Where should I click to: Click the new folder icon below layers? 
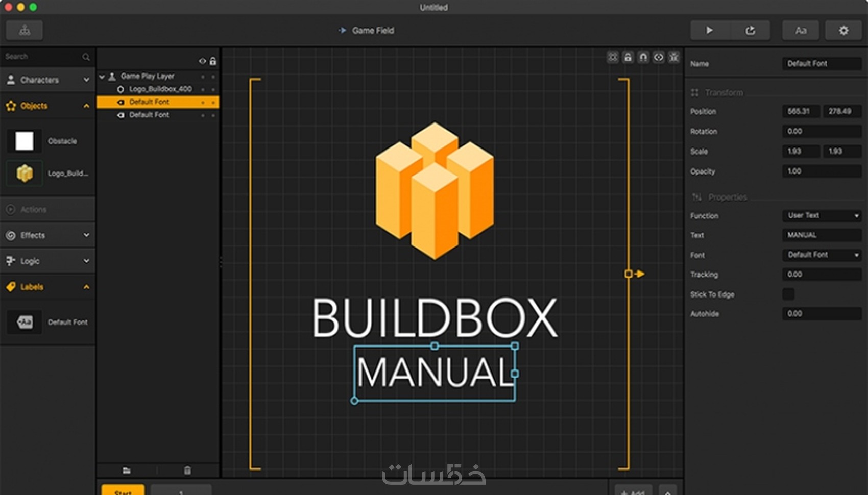tap(127, 471)
